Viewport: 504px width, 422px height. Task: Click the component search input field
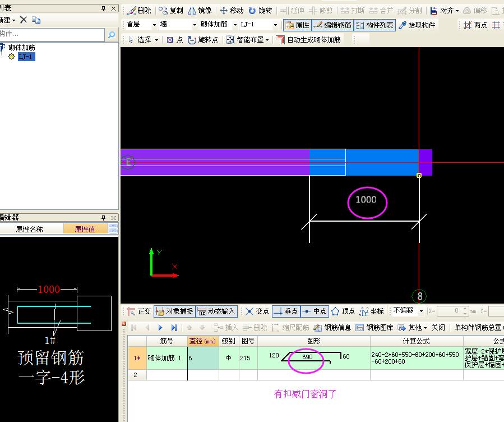(52, 34)
